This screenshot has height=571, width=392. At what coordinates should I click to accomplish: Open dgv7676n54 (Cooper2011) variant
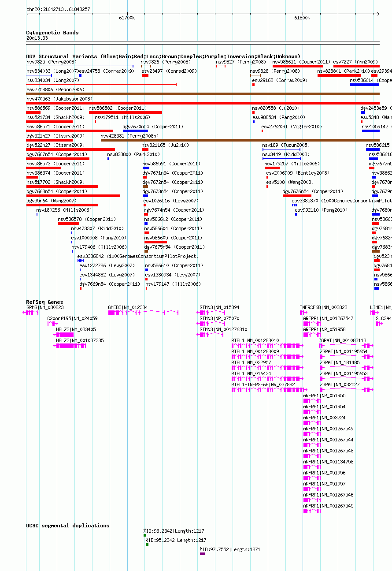297,196
